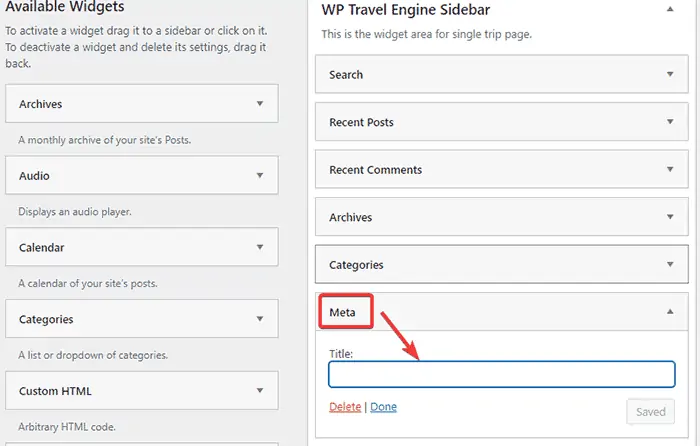Click the Meta Title input field
The height and width of the screenshot is (446, 700).
[502, 374]
